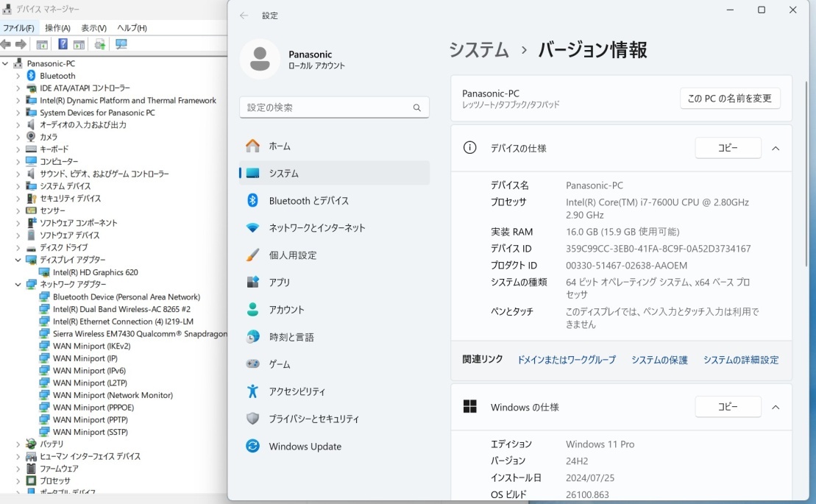Click the Bluetooth とデバイス icon in Settings sidebar
The image size is (816, 504).
pyautogui.click(x=253, y=200)
